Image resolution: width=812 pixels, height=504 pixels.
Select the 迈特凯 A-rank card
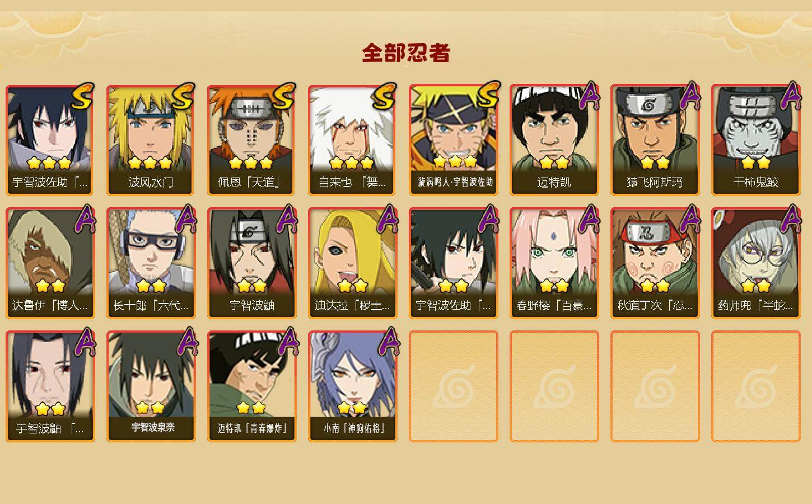coord(554,140)
